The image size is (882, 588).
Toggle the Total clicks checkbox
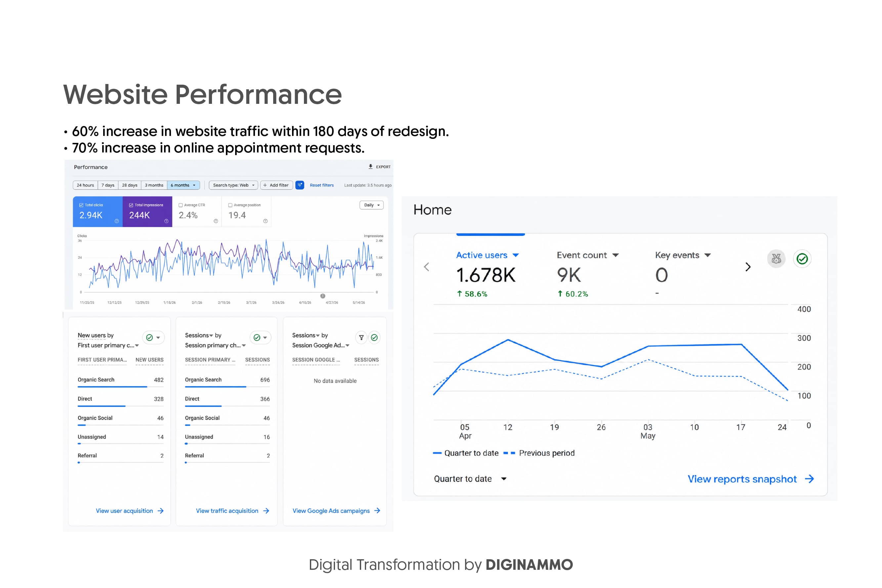pos(81,205)
